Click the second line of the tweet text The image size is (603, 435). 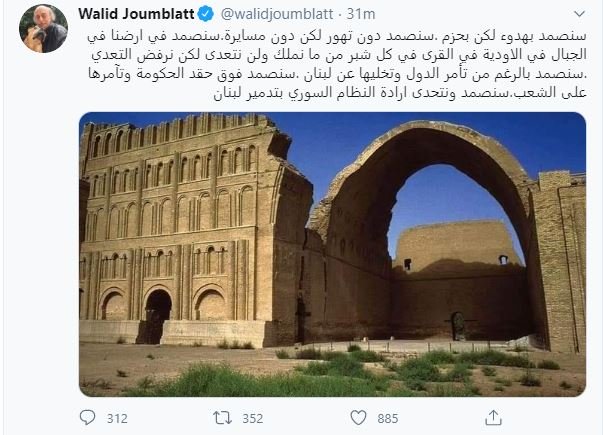click(339, 55)
